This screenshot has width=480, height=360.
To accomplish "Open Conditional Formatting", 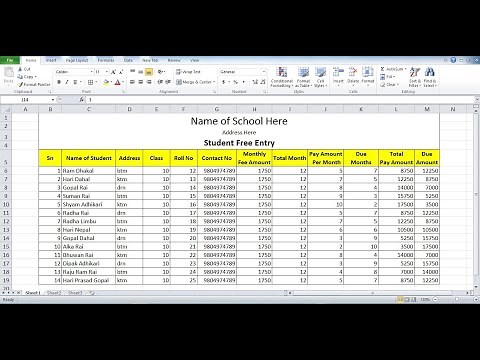I will [x=282, y=77].
